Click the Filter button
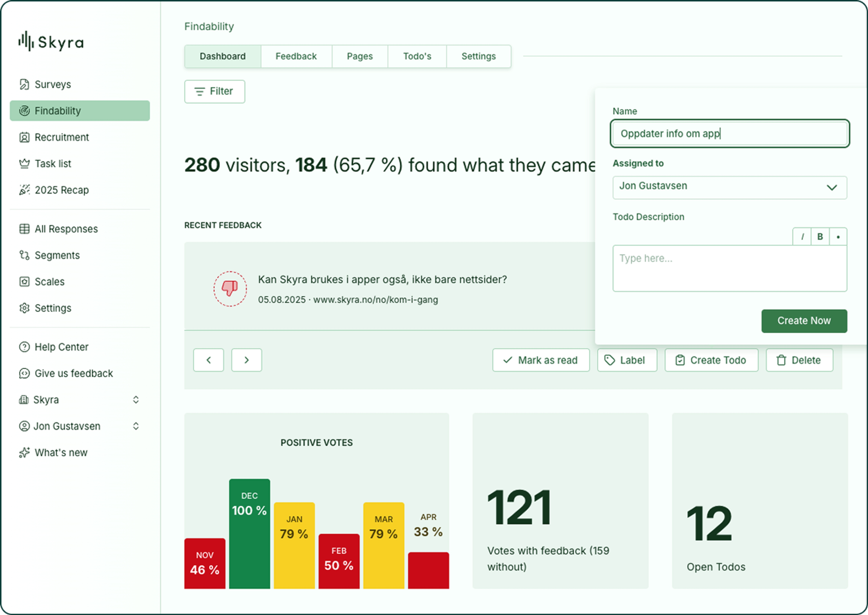 coord(215,91)
